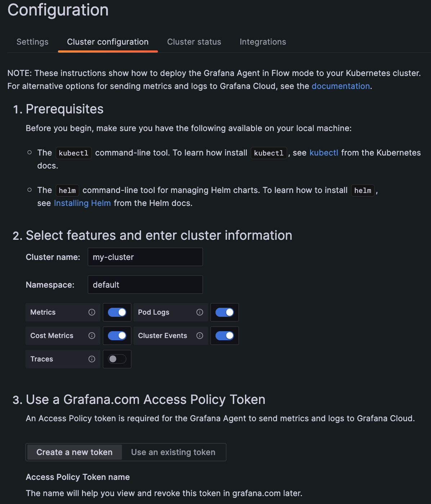Click the Cluster Events info icon
This screenshot has width=431, height=504.
click(200, 336)
